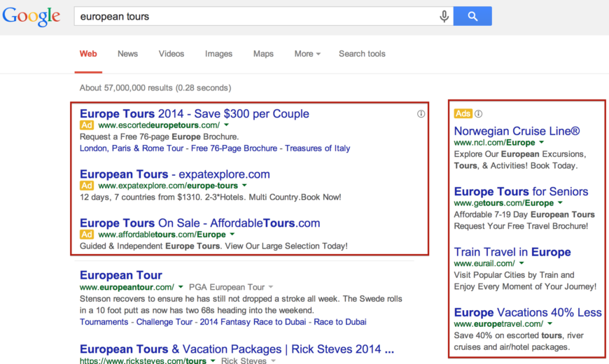Open Norwegian Cruise Line ad link
This screenshot has width=609, height=364.
click(x=517, y=131)
